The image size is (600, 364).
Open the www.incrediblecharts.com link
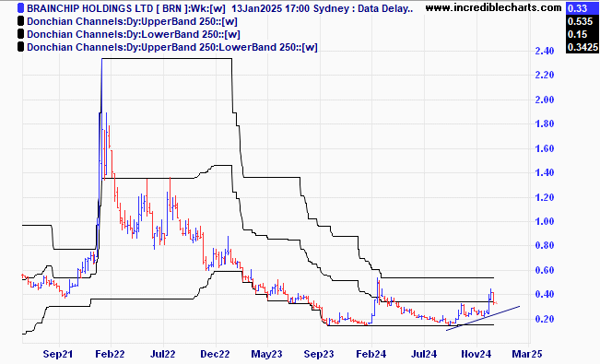(493, 7)
